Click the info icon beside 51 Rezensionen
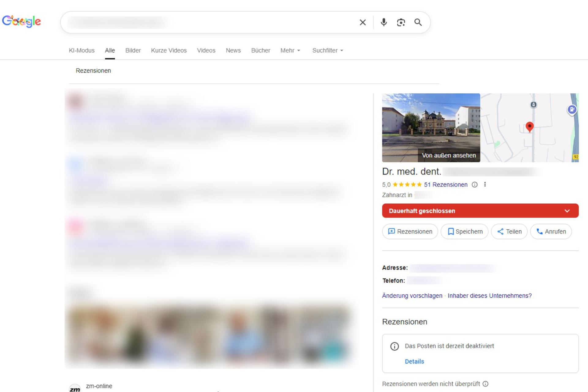 [475, 185]
